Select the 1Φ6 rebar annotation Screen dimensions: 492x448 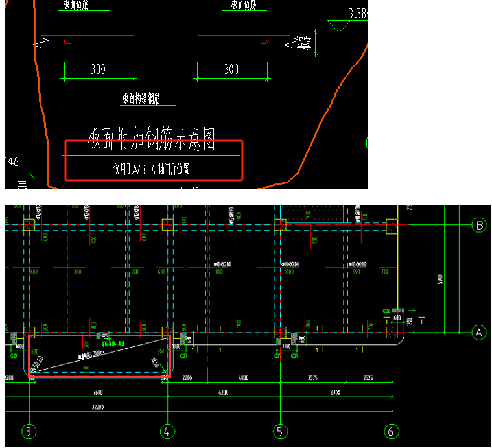click(x=12, y=161)
